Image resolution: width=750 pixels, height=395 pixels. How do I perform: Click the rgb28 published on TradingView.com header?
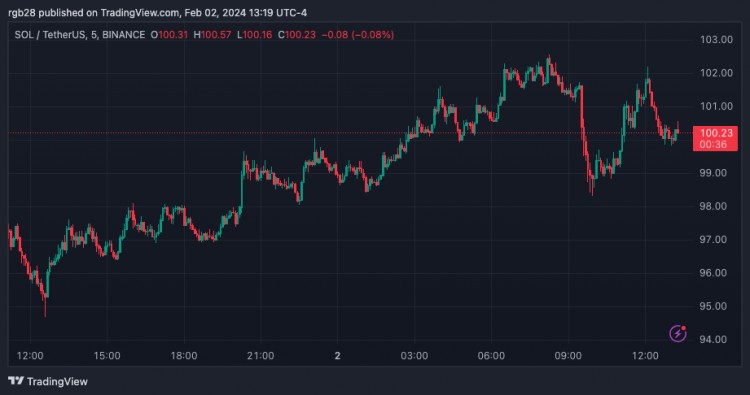click(157, 13)
